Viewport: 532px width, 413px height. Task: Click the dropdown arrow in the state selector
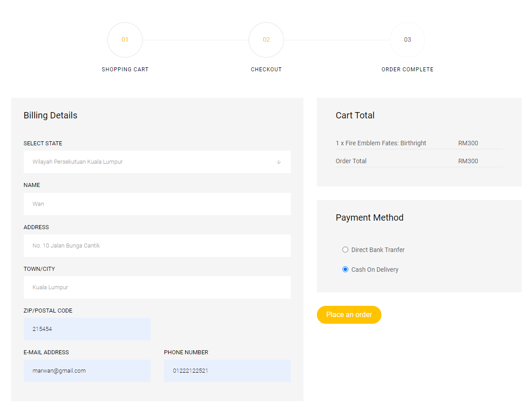point(278,162)
